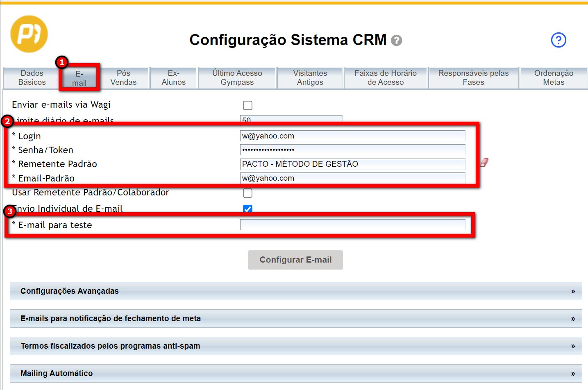Click the Senha/Token password field
Screen dimensions: 588x390
352,150
